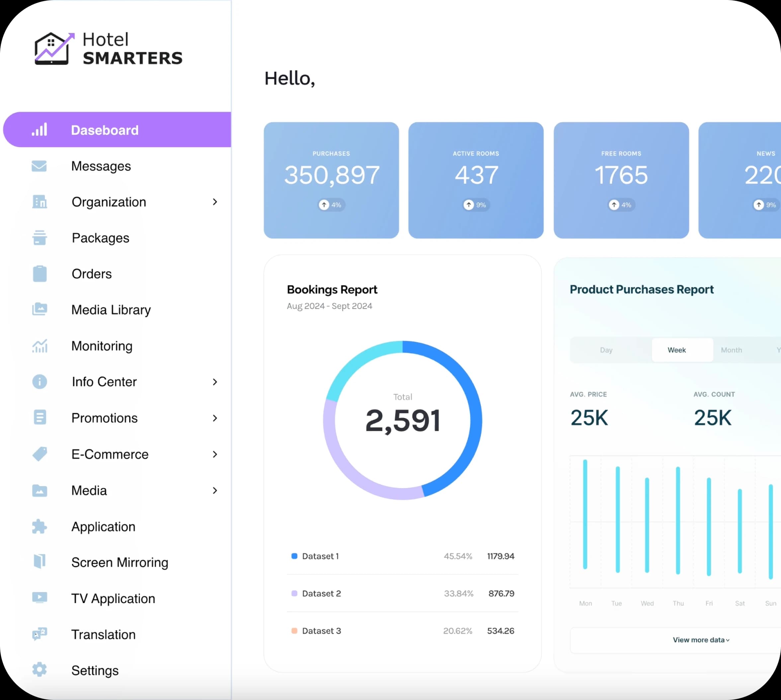This screenshot has height=700, width=781.
Task: Click the Dataset 1 value 1179.94
Action: (501, 556)
